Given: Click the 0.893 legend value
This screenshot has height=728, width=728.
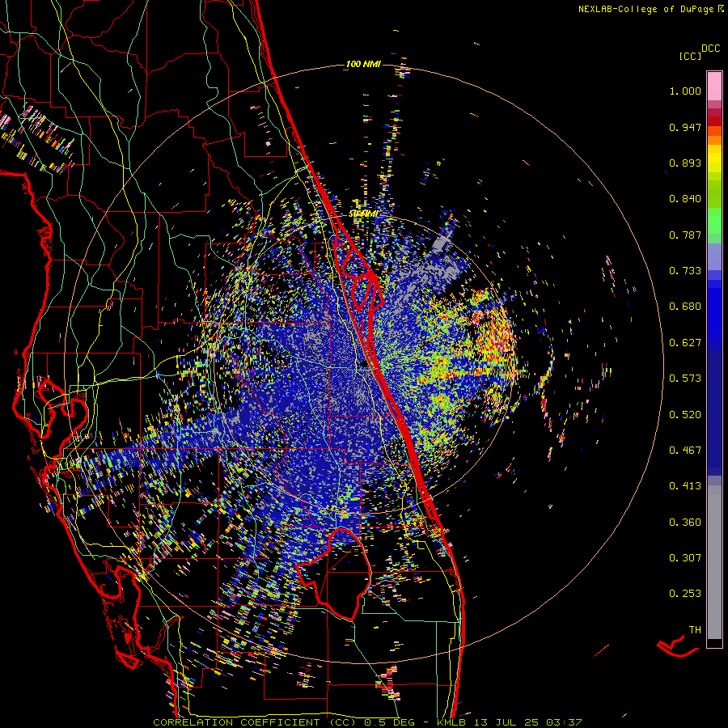Looking at the screenshot, I should 685,163.
